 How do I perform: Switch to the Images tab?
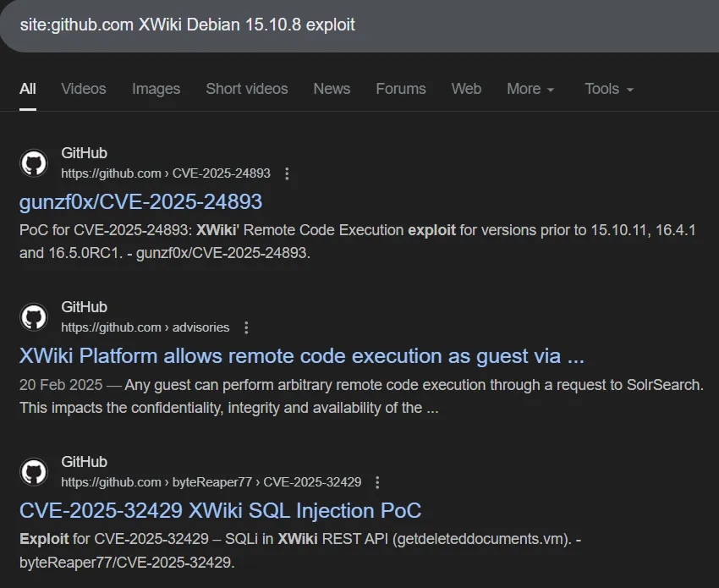pyautogui.click(x=156, y=89)
